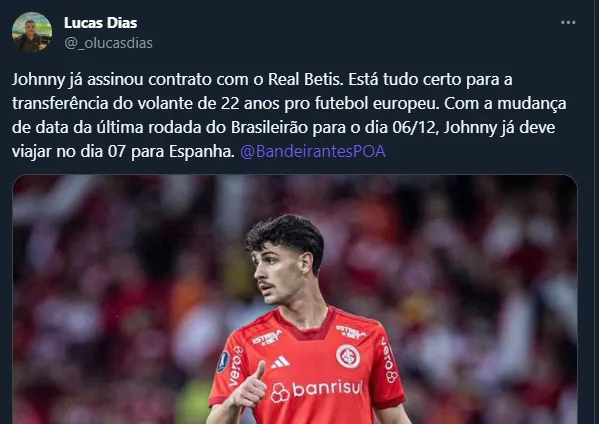Open the attached player photo
This screenshot has height=424, width=599.
pos(295,299)
